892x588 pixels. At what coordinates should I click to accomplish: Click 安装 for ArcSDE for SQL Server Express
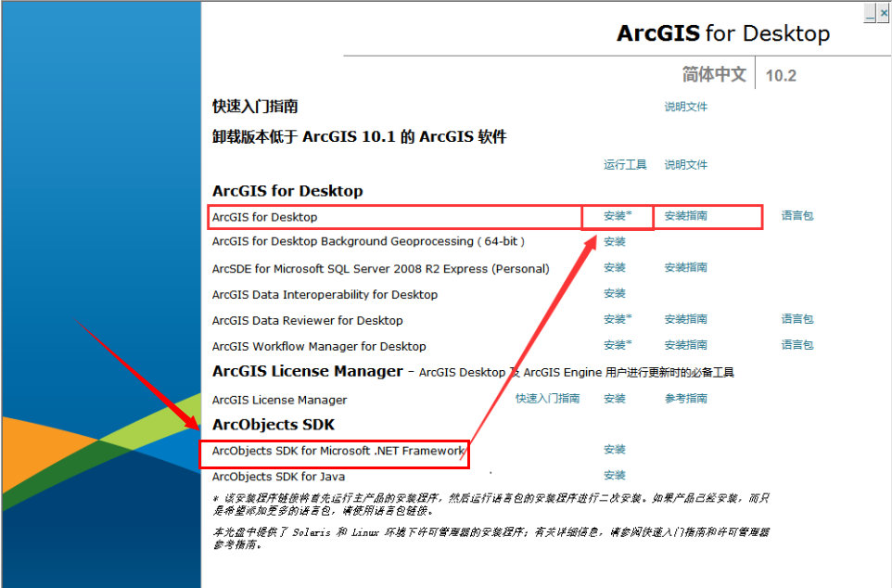(x=615, y=267)
